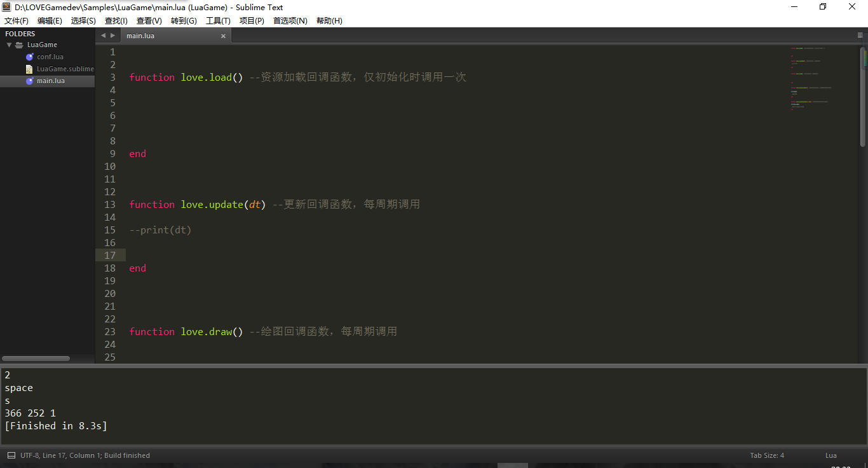The width and height of the screenshot is (868, 468).
Task: Click line number 17 in the gutter
Action: point(110,256)
